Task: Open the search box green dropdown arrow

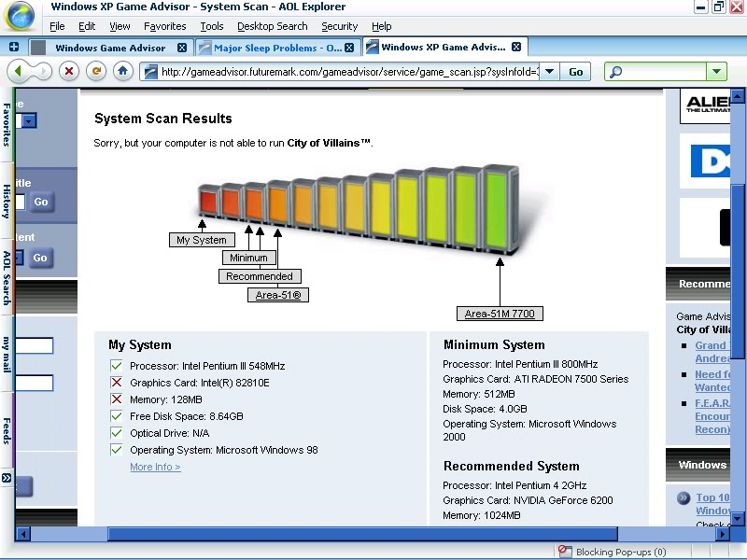Action: click(716, 72)
